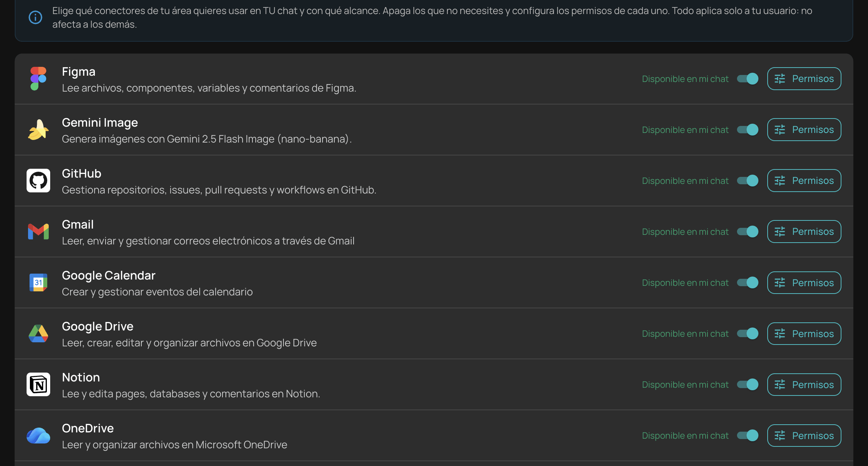868x466 pixels.
Task: Open the Permisos label for Notion
Action: [813, 384]
